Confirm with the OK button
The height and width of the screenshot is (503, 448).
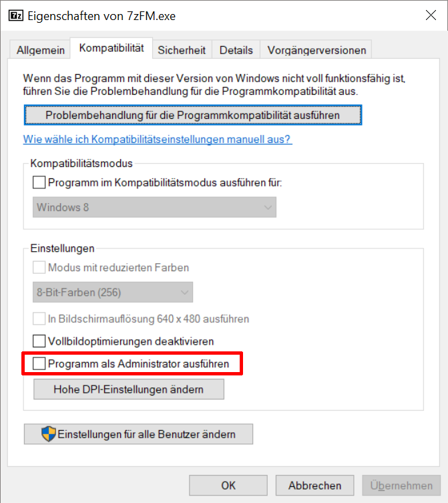pos(228,486)
